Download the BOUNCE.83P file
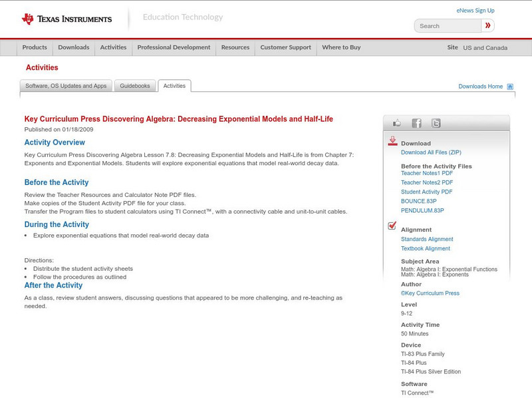 419,201
